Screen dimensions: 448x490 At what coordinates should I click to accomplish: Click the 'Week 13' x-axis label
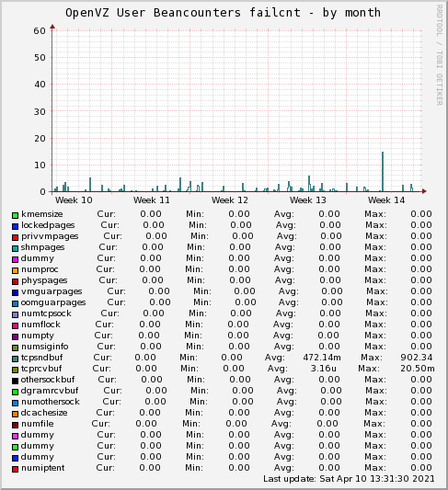308,200
